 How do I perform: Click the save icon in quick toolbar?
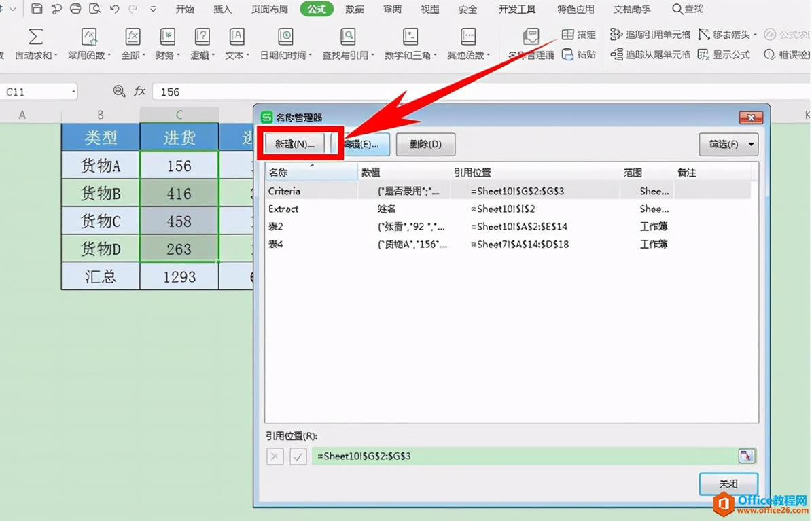tap(37, 9)
